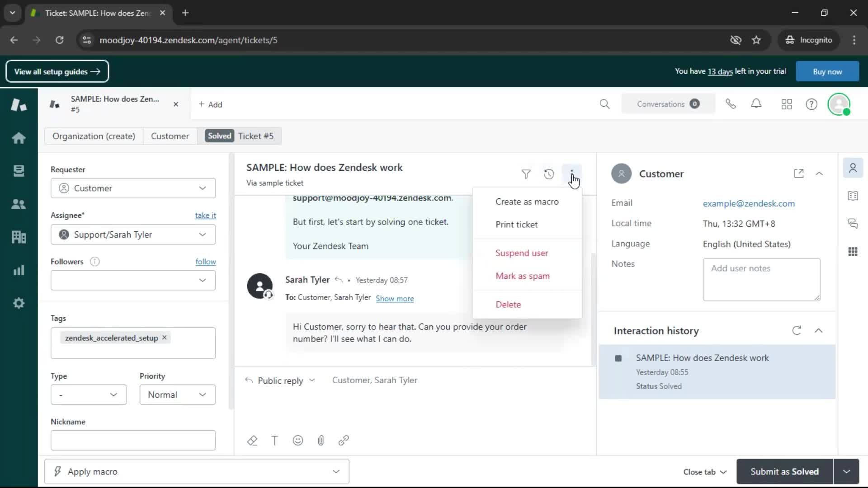Viewport: 868px width, 488px height.
Task: Open Zendesk products grid icon
Action: tap(787, 104)
